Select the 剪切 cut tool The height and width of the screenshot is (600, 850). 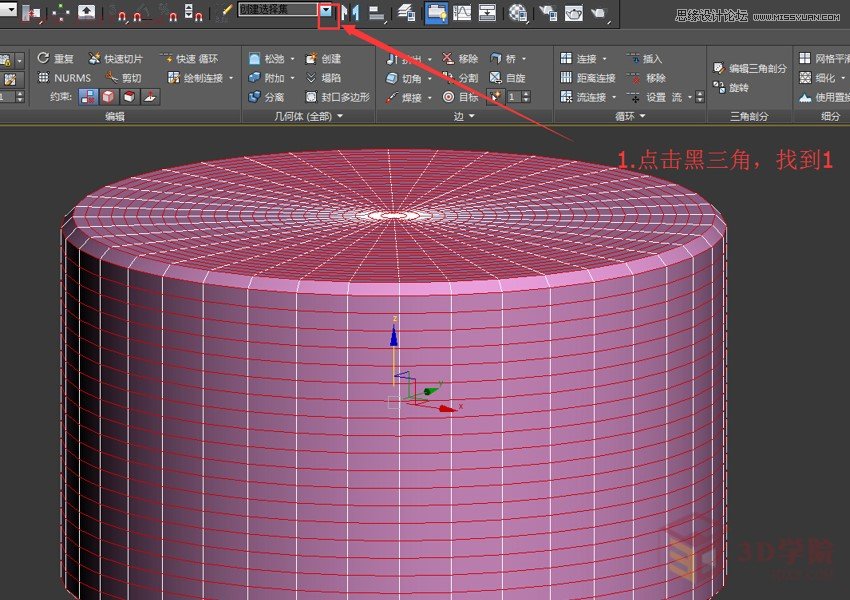tap(124, 78)
